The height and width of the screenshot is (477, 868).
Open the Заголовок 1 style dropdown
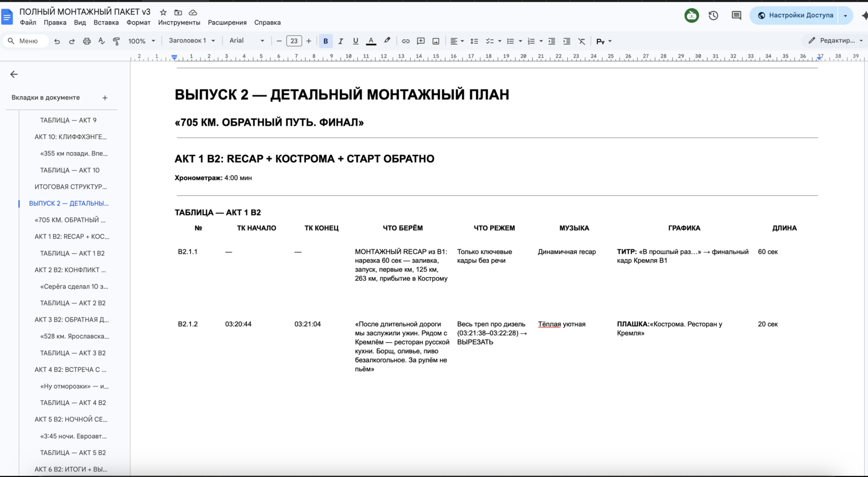(191, 40)
